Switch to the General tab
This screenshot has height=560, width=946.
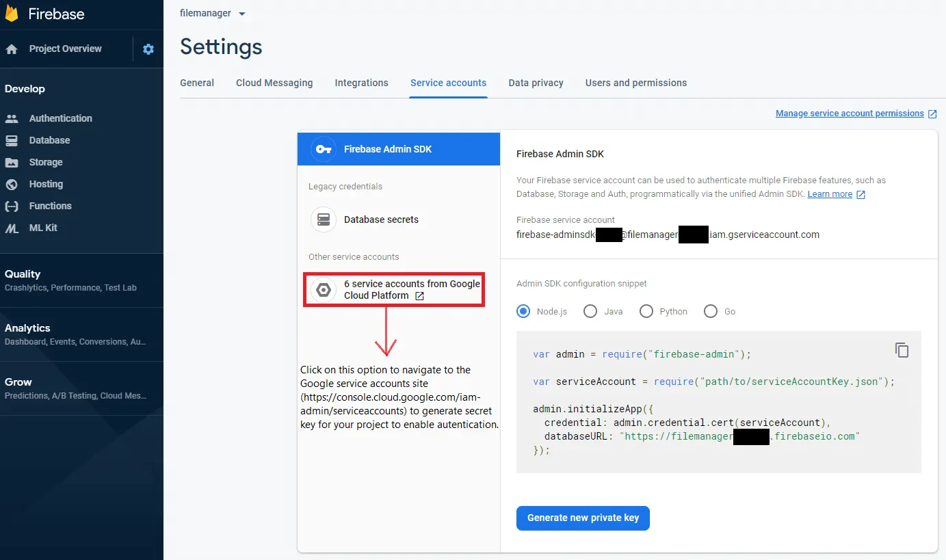(x=197, y=83)
